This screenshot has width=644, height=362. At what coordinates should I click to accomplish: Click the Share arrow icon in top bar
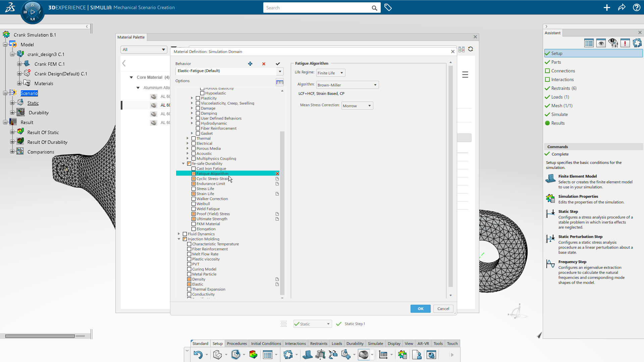click(622, 7)
